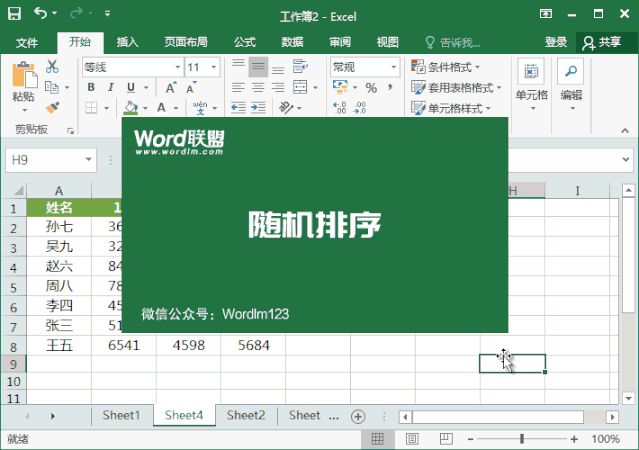Switch to the 公式 formulas tab
This screenshot has height=450, width=639.
[245, 42]
